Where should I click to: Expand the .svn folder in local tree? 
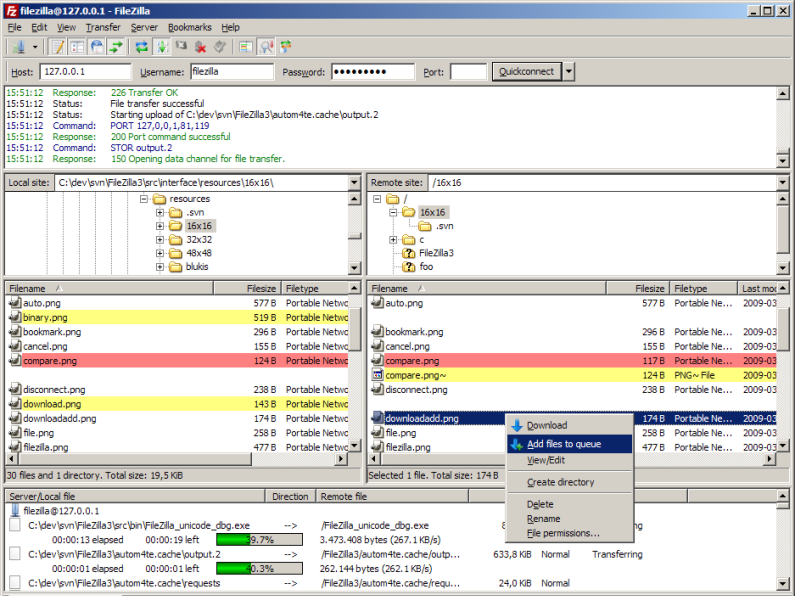tap(160, 212)
